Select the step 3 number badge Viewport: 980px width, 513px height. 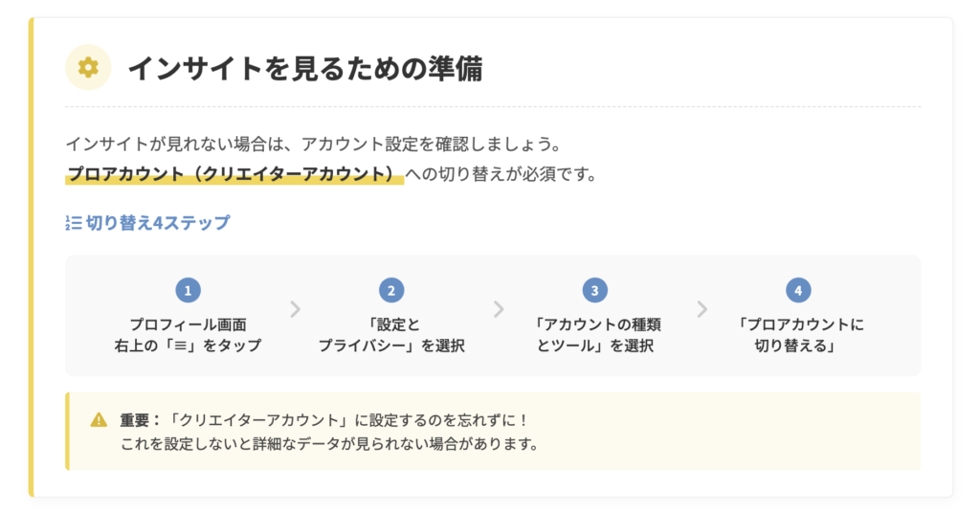[594, 290]
